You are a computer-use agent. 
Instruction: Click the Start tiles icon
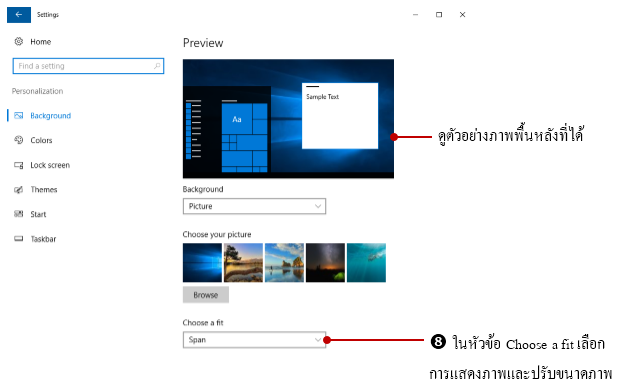pyautogui.click(x=19, y=214)
